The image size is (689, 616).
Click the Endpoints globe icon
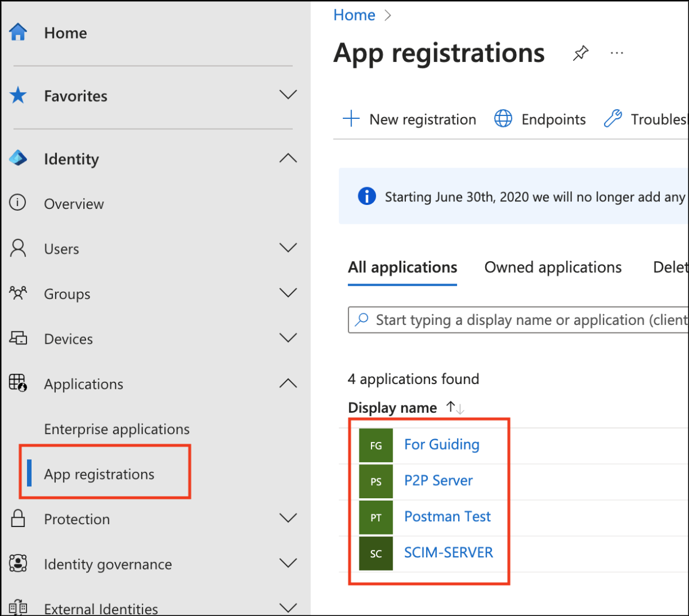pyautogui.click(x=503, y=119)
